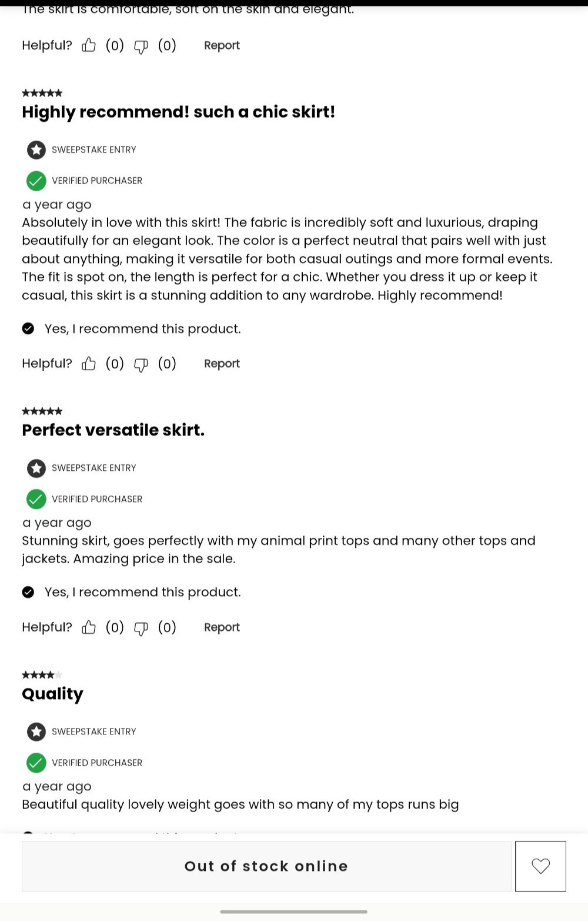The width and height of the screenshot is (588, 921).
Task: Thumbs down the 'Highly recommend' review
Action: tap(141, 365)
